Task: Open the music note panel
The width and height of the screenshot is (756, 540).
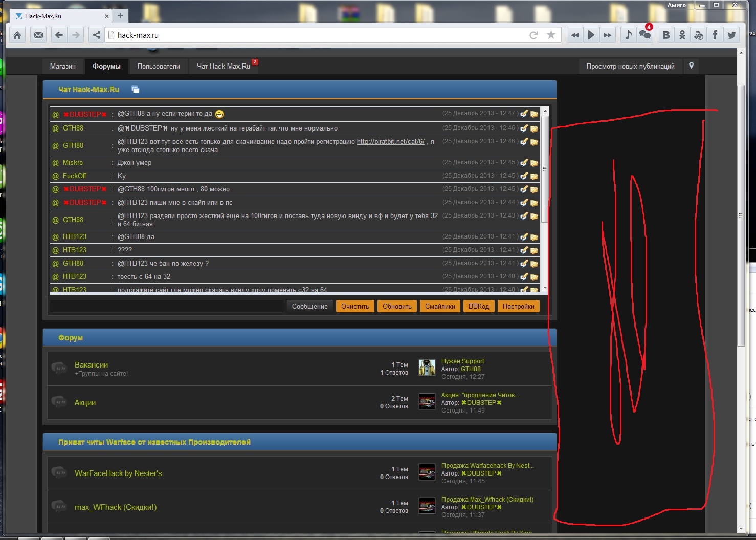Action: (629, 35)
